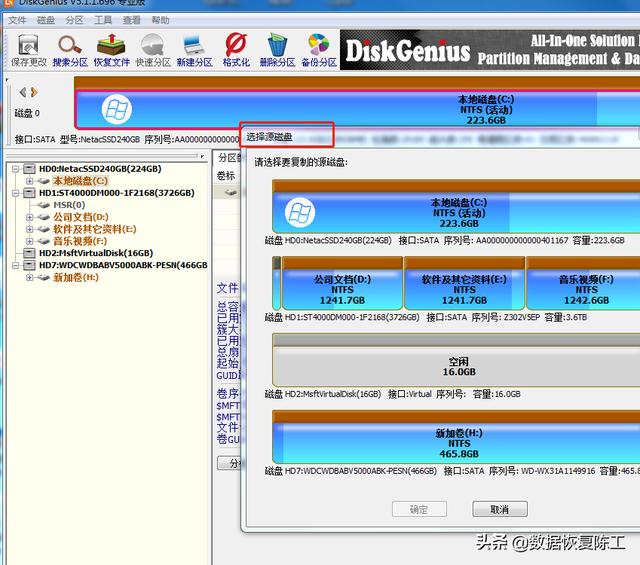Expand the 音乐视频(F:) tree node

29,241
